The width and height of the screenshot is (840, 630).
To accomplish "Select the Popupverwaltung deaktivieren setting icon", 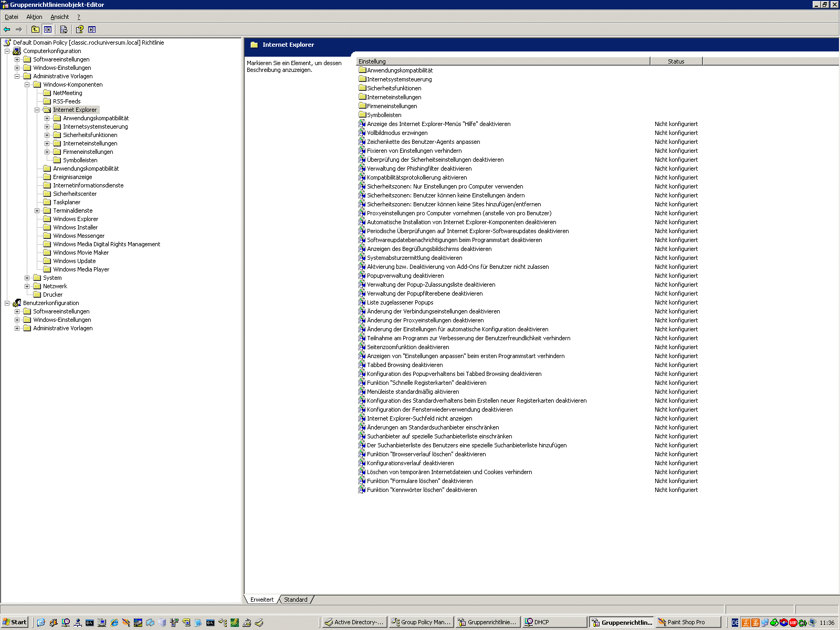I will coord(362,276).
